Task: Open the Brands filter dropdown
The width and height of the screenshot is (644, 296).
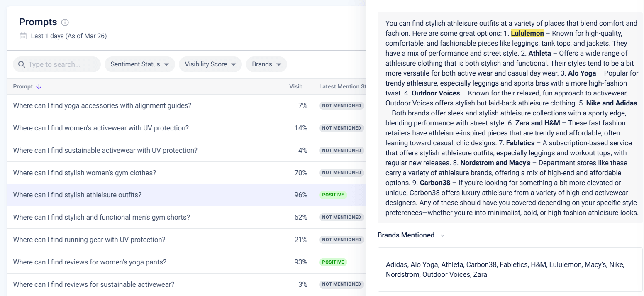Action: [x=266, y=64]
